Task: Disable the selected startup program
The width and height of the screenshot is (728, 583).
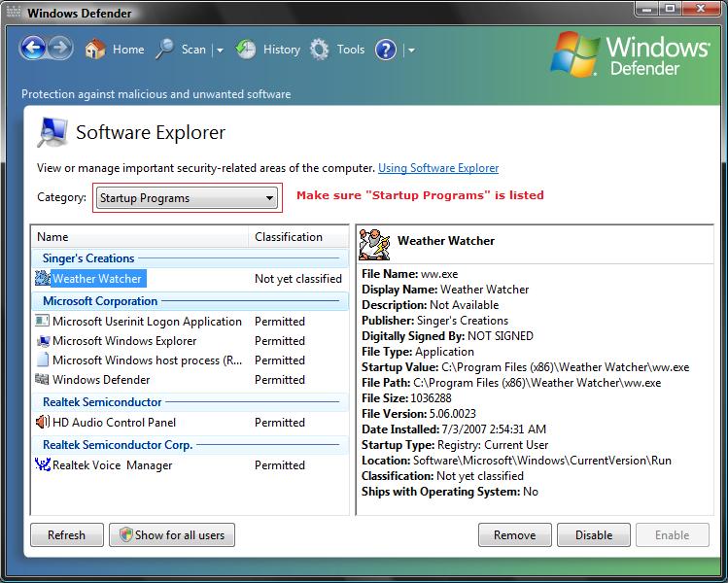Action: 594,534
